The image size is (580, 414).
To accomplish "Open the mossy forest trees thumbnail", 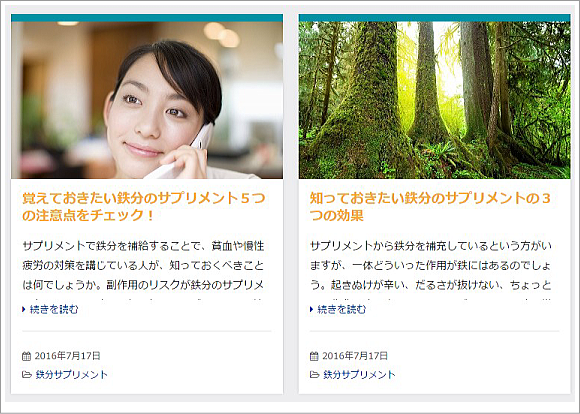I will tap(434, 100).
